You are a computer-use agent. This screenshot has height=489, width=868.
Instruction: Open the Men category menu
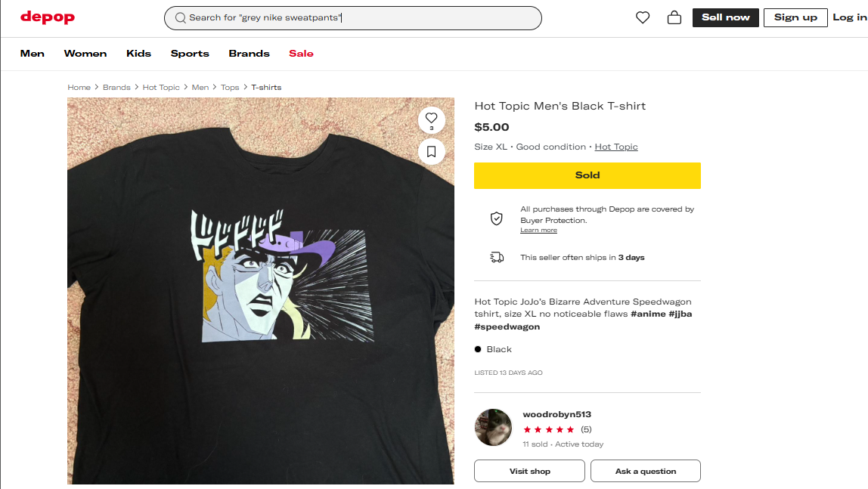pyautogui.click(x=33, y=54)
